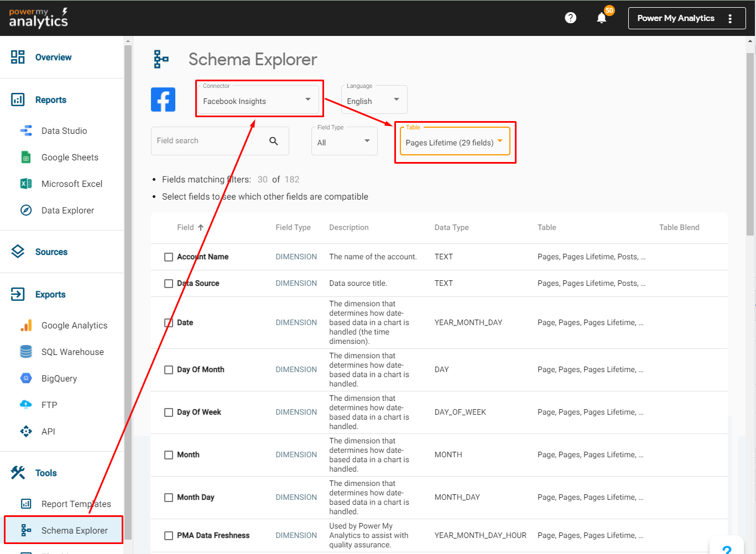Select the PMA Data Freshness checkbox
The image size is (756, 554).
(x=169, y=536)
